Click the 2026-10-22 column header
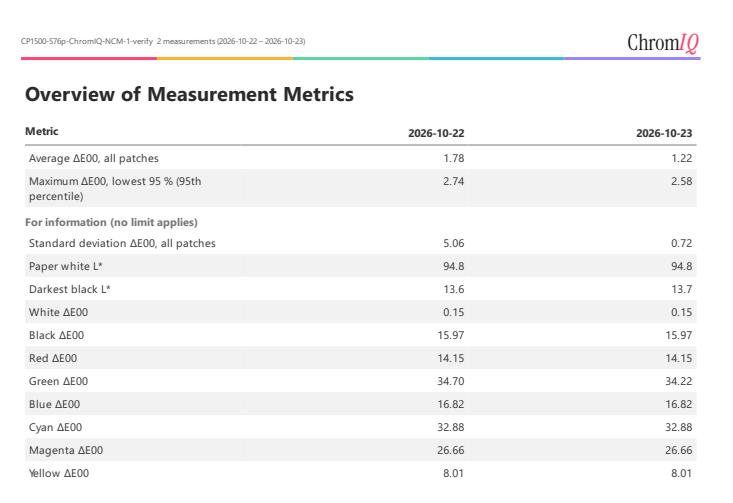Image resolution: width=733 pixels, height=503 pixels. pos(436,133)
